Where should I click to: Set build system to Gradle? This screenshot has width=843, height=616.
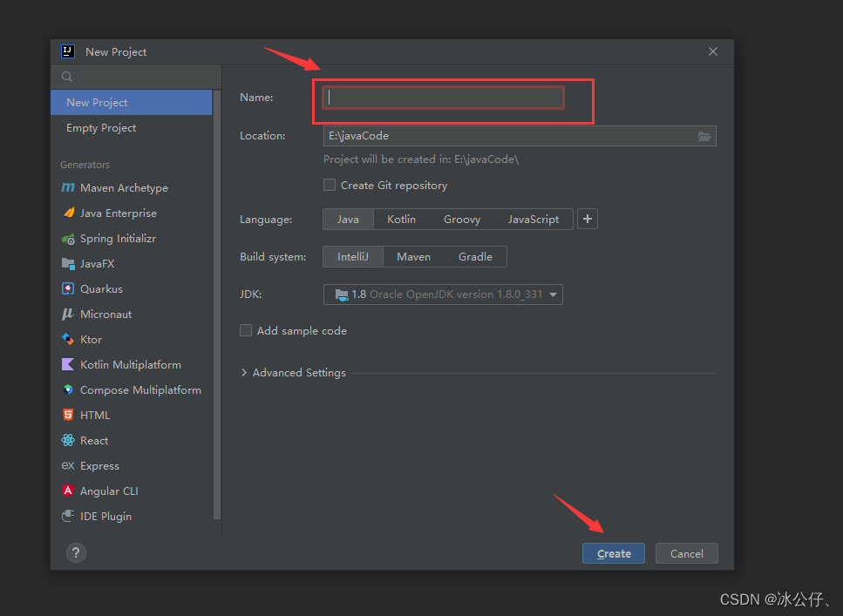[475, 257]
